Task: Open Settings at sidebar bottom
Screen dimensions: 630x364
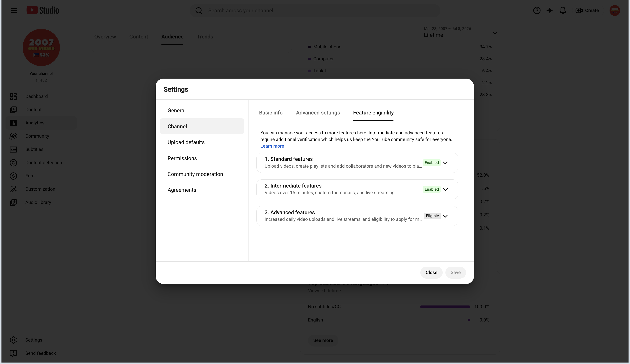Action: [x=41, y=340]
